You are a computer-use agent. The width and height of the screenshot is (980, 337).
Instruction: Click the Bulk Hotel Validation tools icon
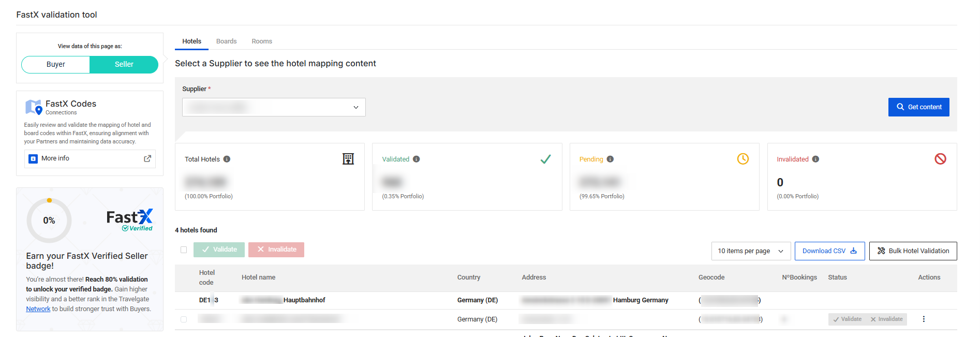881,251
